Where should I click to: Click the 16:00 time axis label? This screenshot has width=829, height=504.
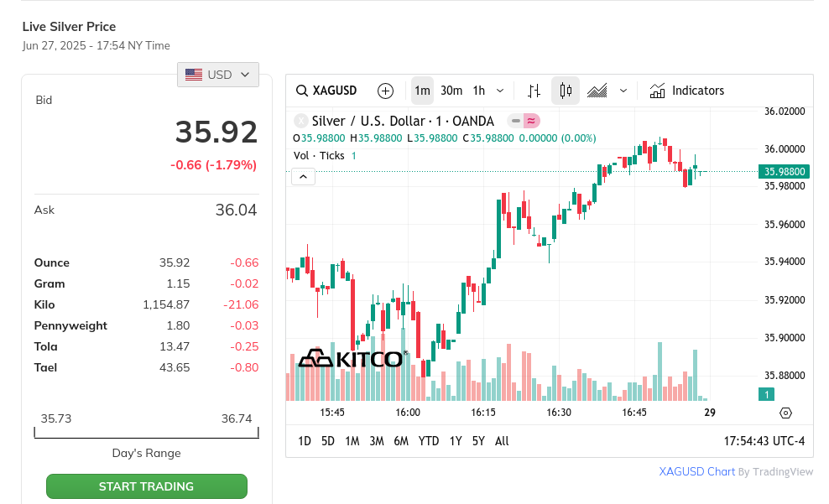(408, 413)
